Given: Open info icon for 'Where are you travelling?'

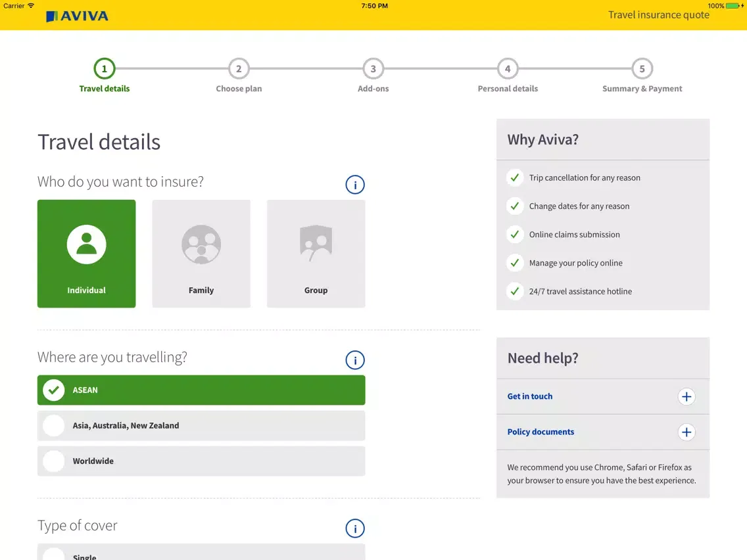Looking at the screenshot, I should (x=355, y=360).
